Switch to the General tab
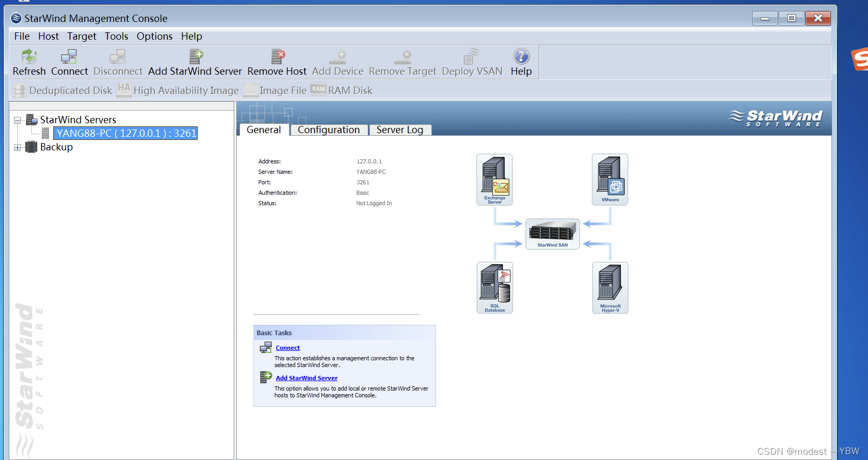 (263, 129)
